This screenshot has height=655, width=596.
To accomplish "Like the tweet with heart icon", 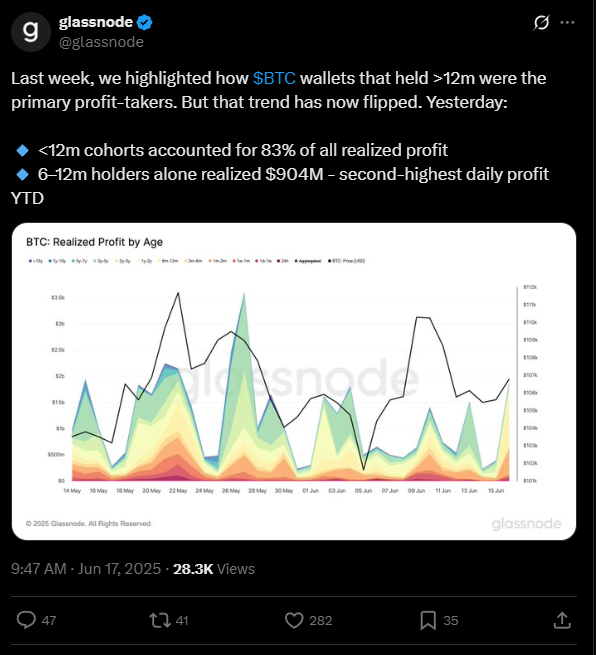I will 294,620.
